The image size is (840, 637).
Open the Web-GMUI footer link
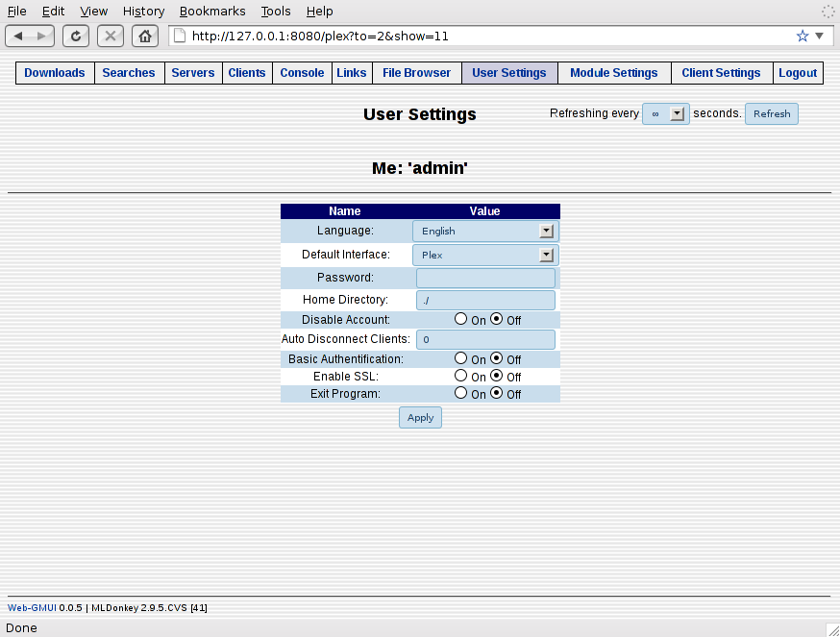[32, 607]
